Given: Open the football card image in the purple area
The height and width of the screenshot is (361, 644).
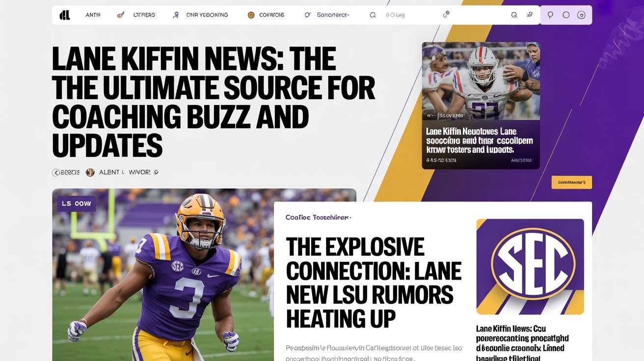Looking at the screenshot, I should point(481,81).
